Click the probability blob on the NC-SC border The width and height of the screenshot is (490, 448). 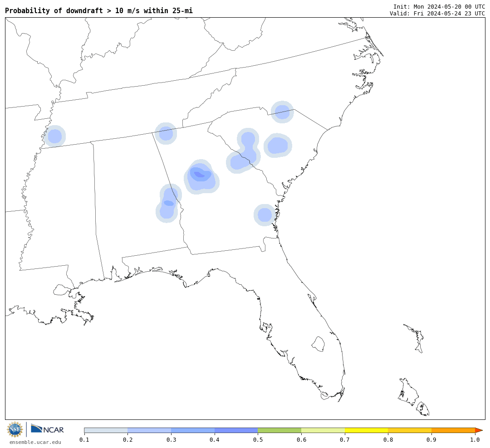tap(282, 112)
